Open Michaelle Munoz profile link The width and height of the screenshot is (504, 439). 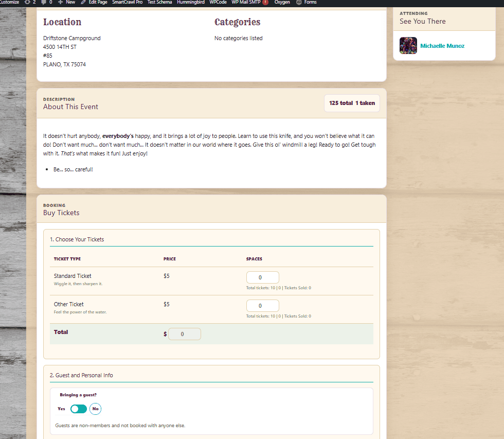[x=442, y=46]
